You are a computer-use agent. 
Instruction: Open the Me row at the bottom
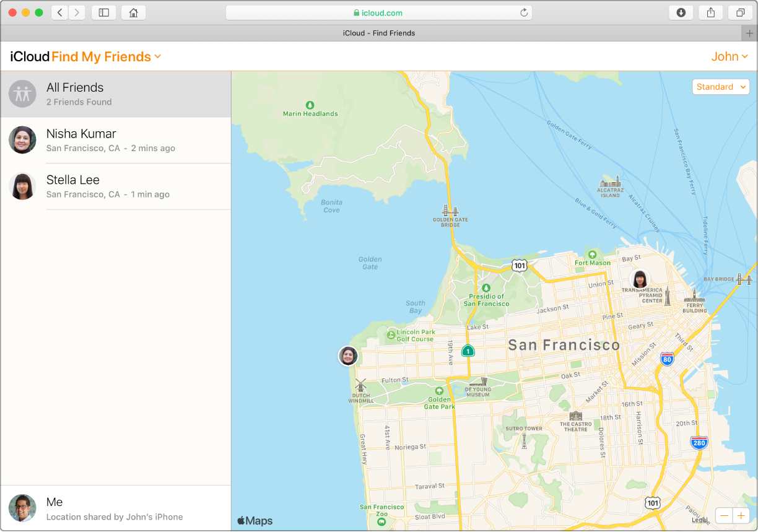(x=116, y=508)
